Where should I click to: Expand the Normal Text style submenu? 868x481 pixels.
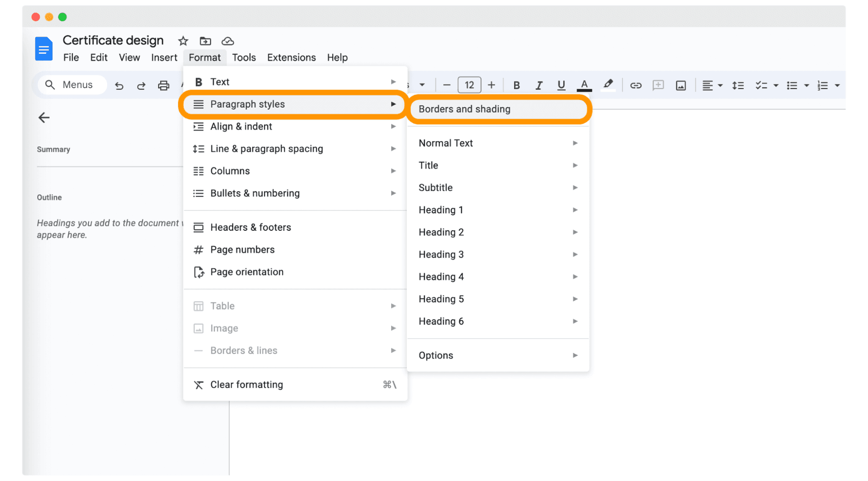tap(498, 143)
